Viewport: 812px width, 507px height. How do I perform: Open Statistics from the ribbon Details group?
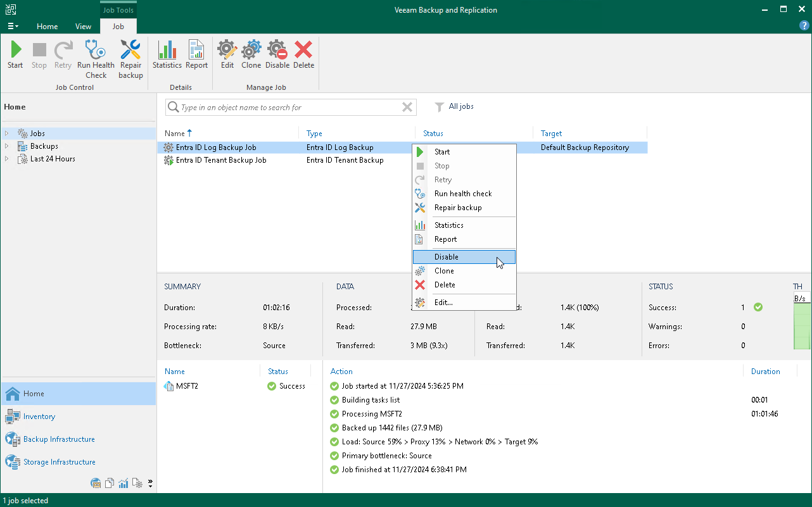[167, 54]
